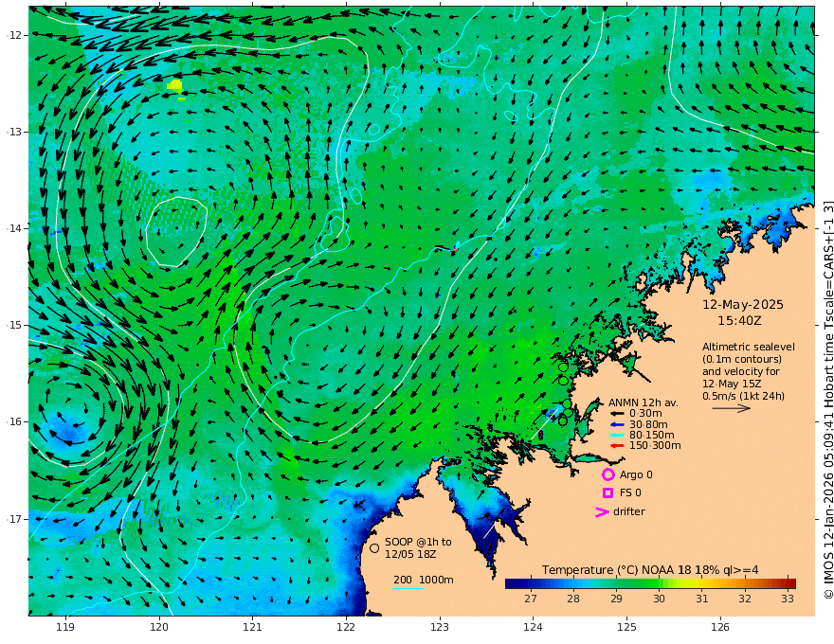Image resolution: width=834 pixels, height=644 pixels.
Task: Click the latitude axis label -13
Action: (x=14, y=132)
